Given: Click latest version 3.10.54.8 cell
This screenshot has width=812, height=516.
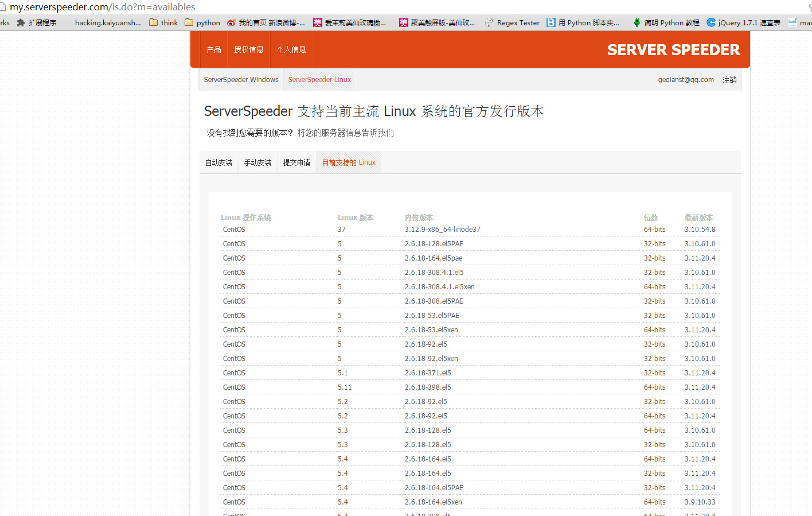Looking at the screenshot, I should (700, 230).
